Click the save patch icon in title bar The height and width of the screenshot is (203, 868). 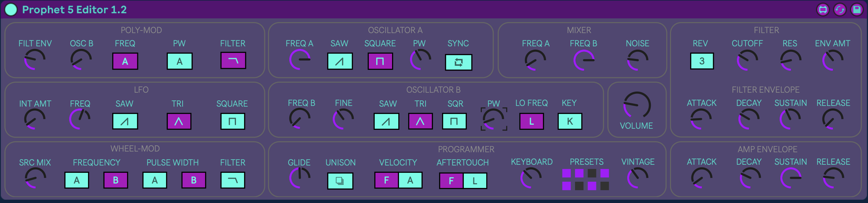point(857,10)
